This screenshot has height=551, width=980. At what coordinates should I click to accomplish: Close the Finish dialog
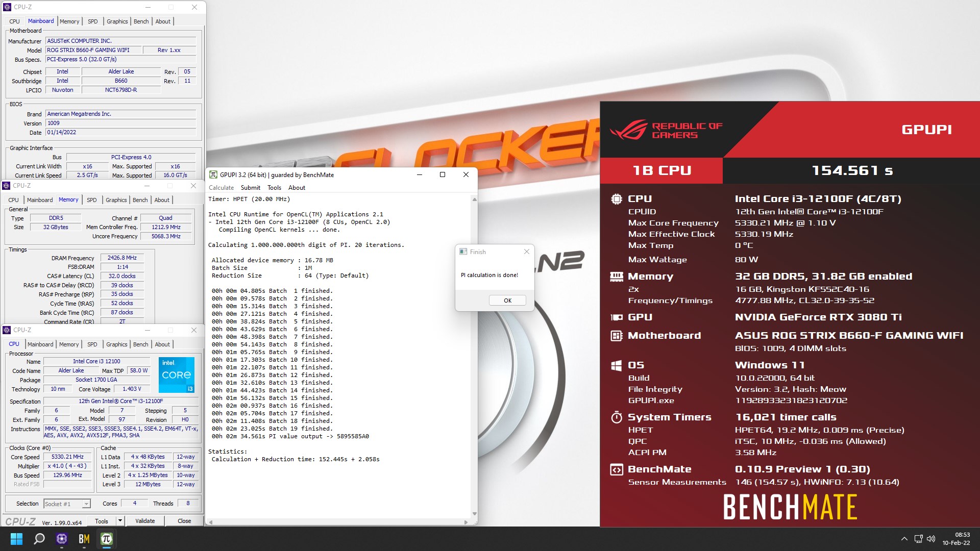pos(527,252)
